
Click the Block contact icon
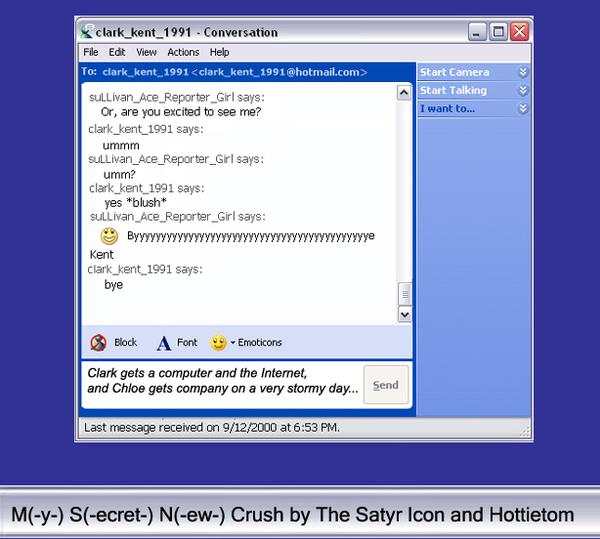pos(98,343)
